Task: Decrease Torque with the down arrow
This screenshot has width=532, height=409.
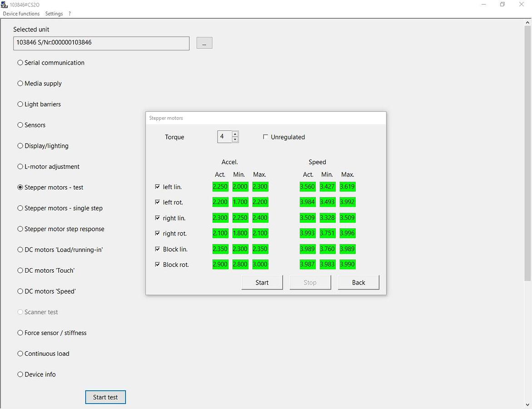Action: coord(235,140)
